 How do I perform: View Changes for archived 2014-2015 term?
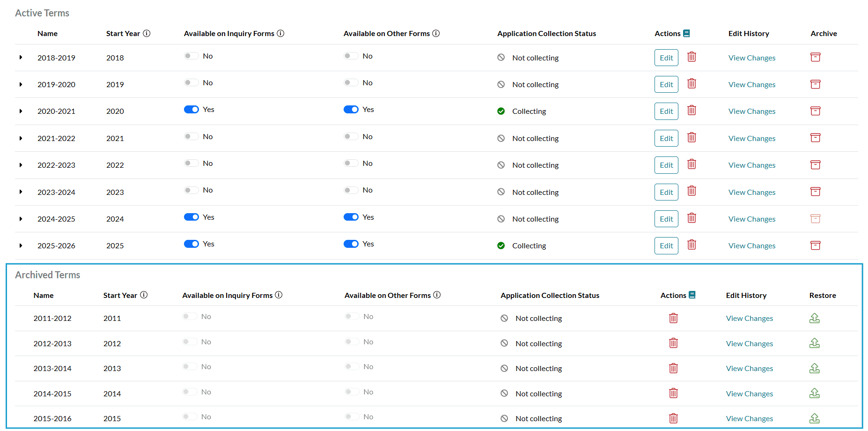[750, 394]
